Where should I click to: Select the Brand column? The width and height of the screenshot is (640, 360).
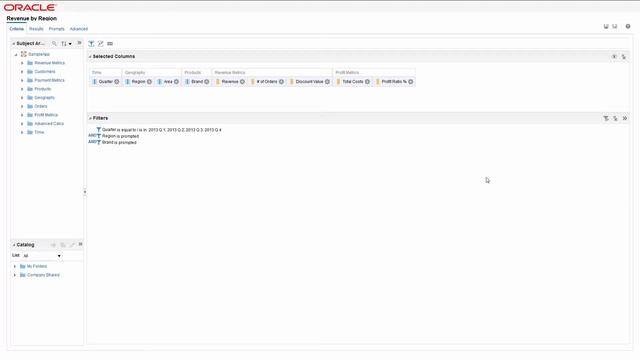tap(197, 82)
